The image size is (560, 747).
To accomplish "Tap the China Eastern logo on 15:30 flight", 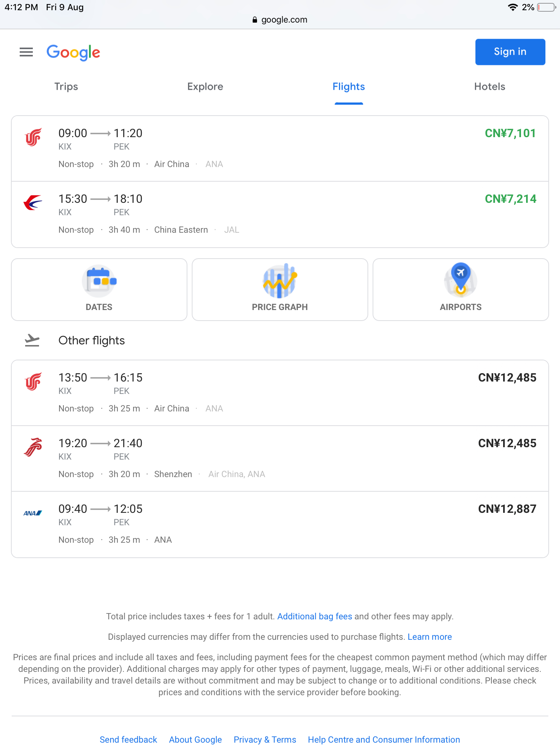I will coord(33,203).
